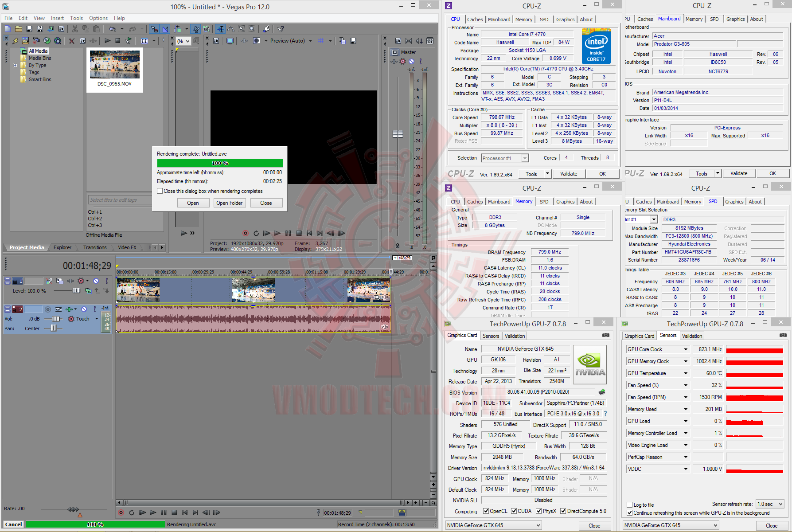Open the Options menu in Vegas Pro
Screen dimensions: 792x532
(98, 18)
